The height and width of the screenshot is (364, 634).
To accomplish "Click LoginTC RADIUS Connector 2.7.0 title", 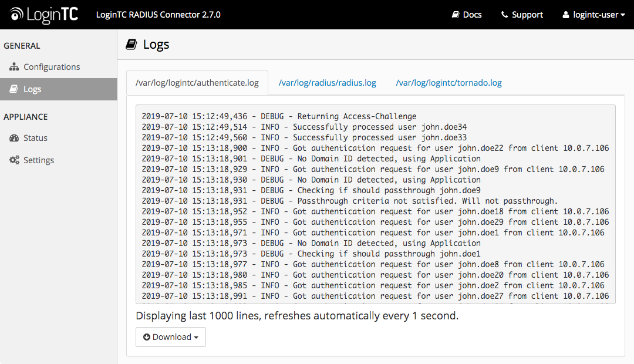I will [158, 15].
